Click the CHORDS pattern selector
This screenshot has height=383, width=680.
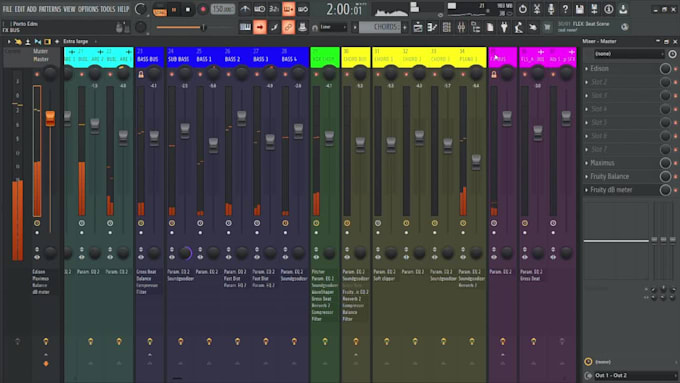tap(381, 27)
